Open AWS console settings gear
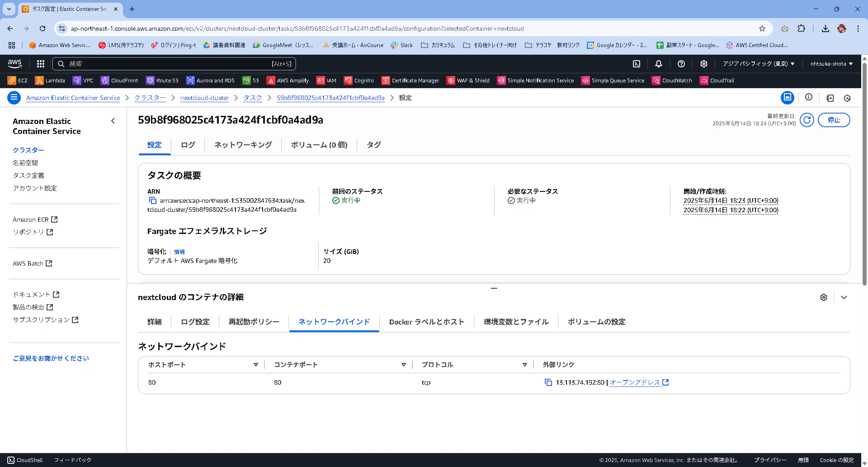This screenshot has width=868, height=467. (x=704, y=64)
